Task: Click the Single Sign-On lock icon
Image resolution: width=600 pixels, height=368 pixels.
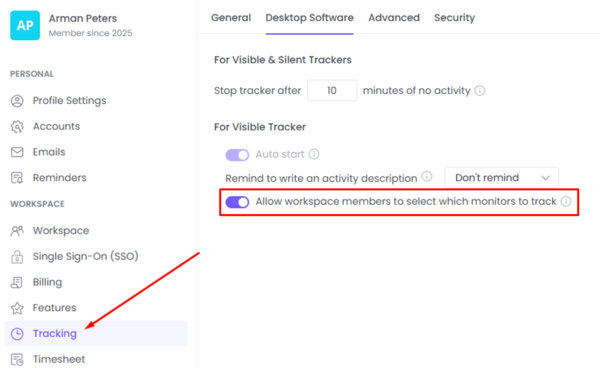Action: coord(17,257)
